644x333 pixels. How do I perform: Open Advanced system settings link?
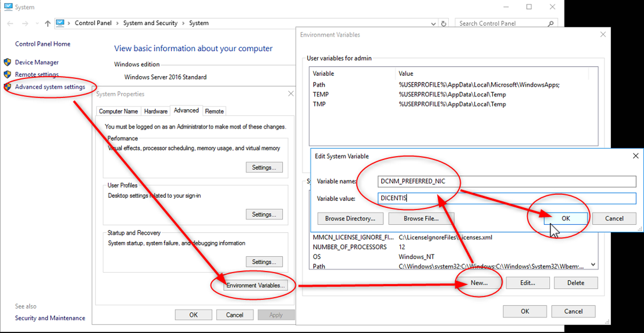click(x=50, y=87)
